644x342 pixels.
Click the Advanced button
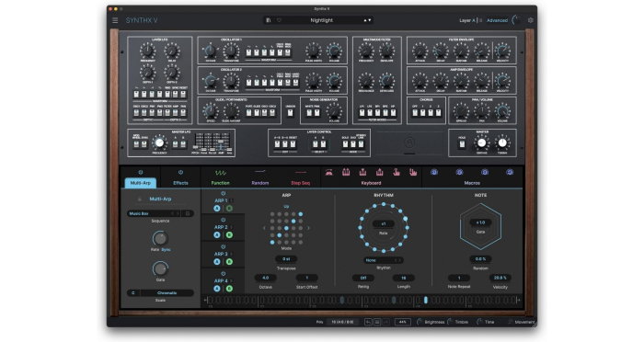(x=497, y=20)
